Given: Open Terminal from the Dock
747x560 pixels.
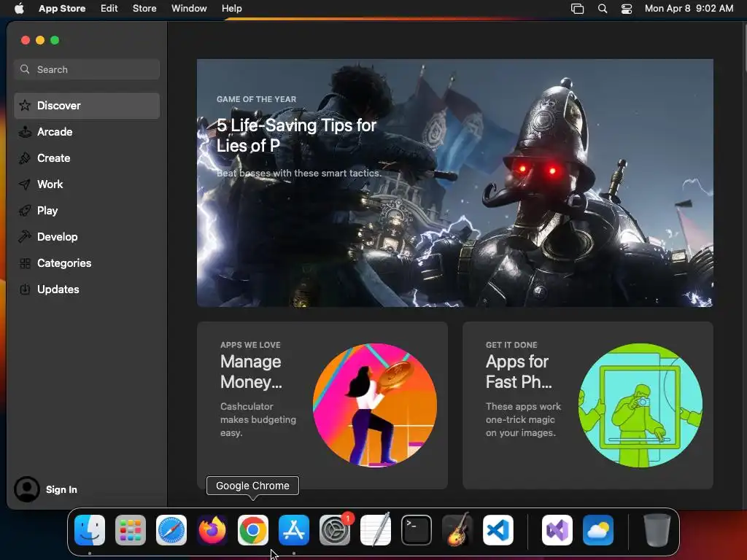Looking at the screenshot, I should [417, 530].
